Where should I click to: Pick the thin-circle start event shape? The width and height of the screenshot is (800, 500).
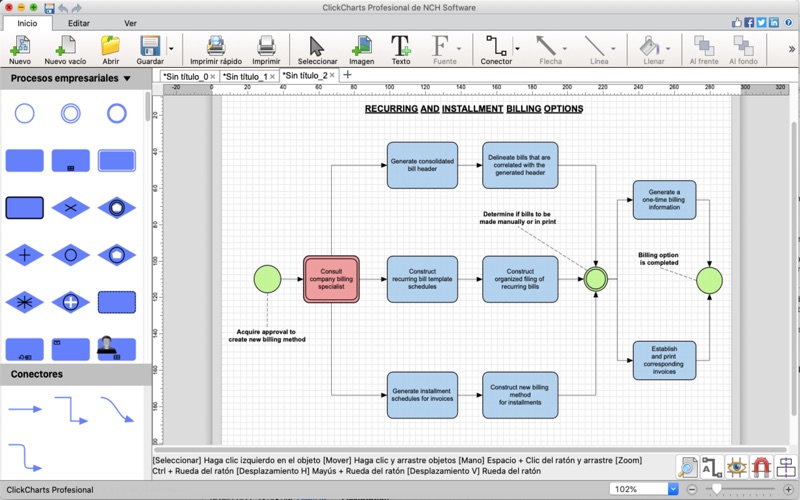coord(24,113)
